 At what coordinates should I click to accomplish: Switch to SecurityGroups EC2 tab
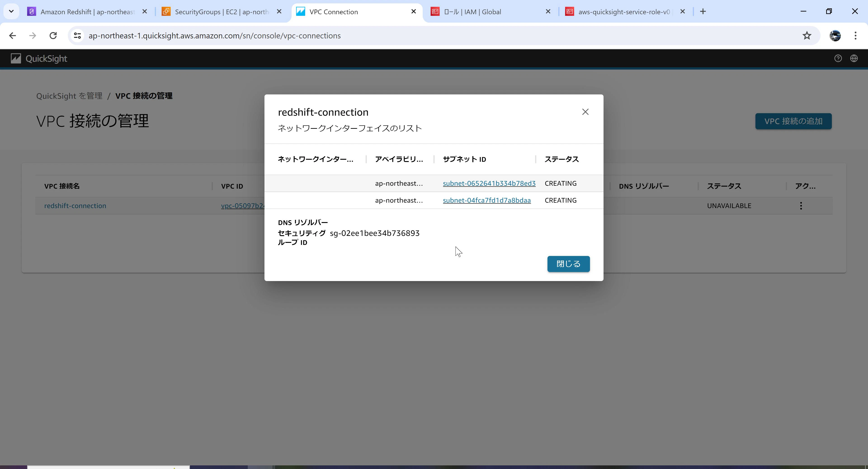pyautogui.click(x=221, y=12)
